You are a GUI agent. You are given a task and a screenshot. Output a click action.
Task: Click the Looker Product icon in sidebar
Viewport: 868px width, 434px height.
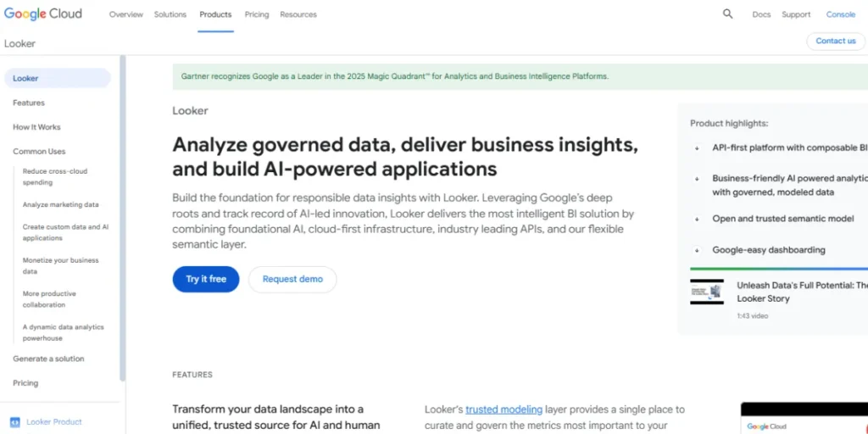click(x=15, y=422)
